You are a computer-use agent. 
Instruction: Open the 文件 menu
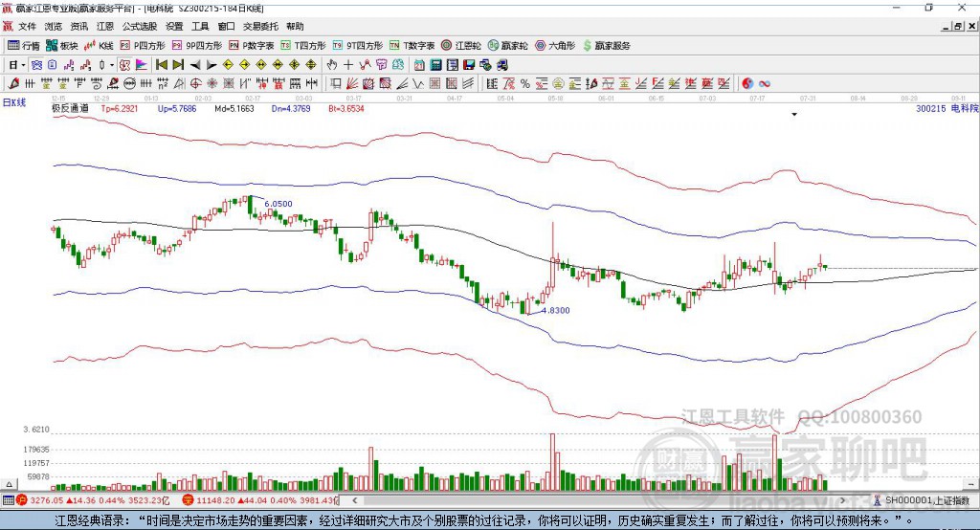[27, 26]
